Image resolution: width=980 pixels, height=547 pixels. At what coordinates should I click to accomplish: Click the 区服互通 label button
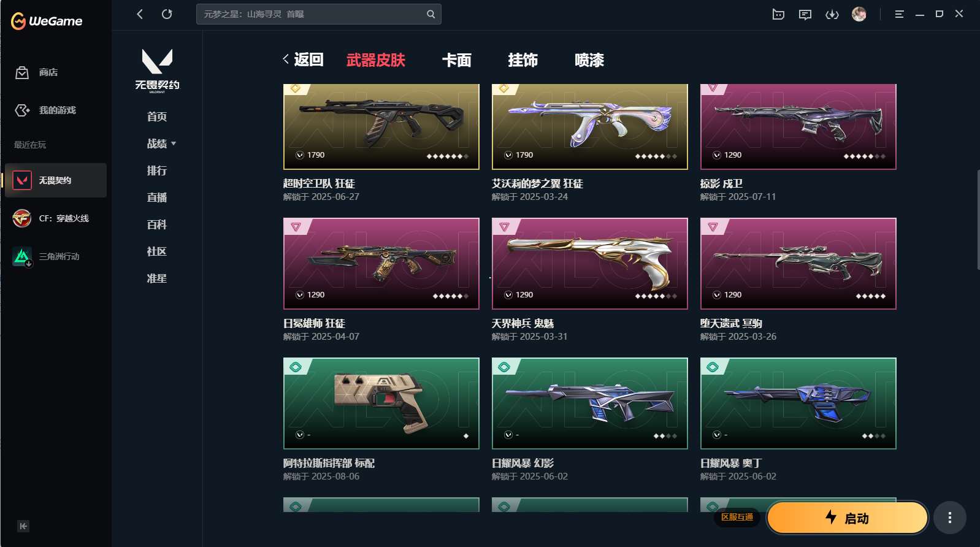coord(737,518)
